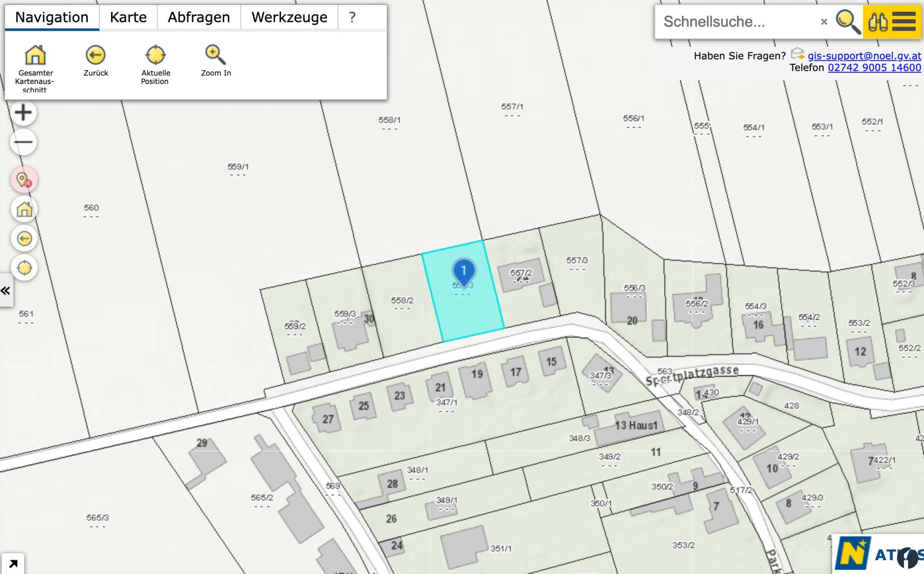924x574 pixels.
Task: Zoom out with the minus button
Action: point(23,142)
